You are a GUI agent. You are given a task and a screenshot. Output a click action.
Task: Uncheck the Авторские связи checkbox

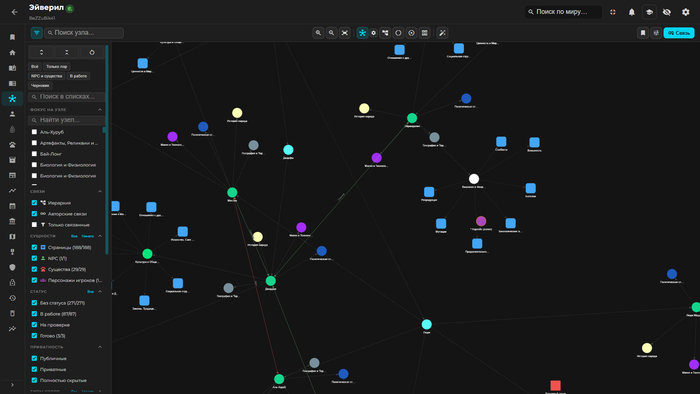(x=34, y=214)
